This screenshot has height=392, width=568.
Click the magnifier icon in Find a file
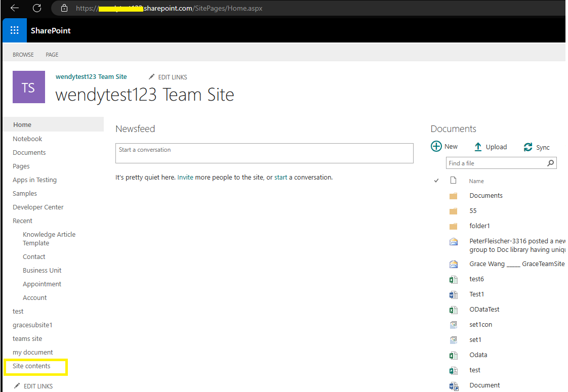(x=550, y=163)
